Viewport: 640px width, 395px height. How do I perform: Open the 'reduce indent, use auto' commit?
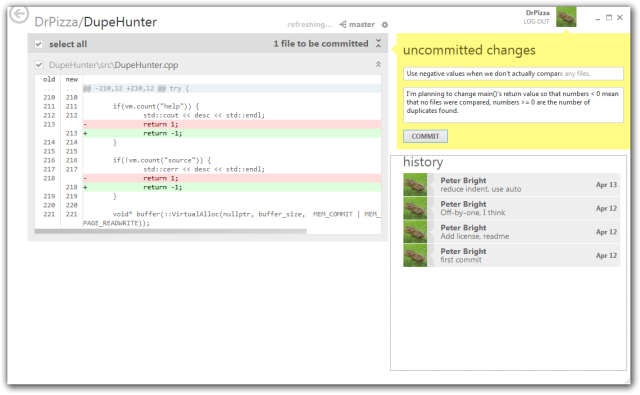point(512,185)
